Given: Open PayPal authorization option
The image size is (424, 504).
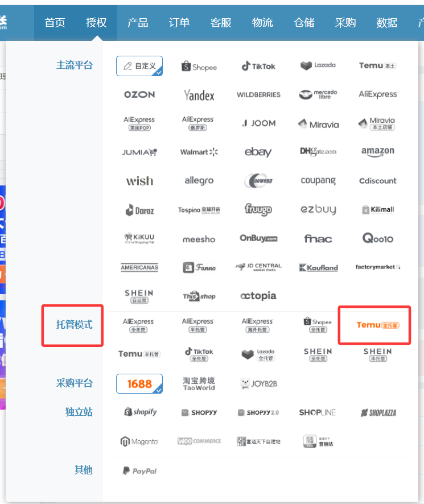Looking at the screenshot, I should 139,471.
